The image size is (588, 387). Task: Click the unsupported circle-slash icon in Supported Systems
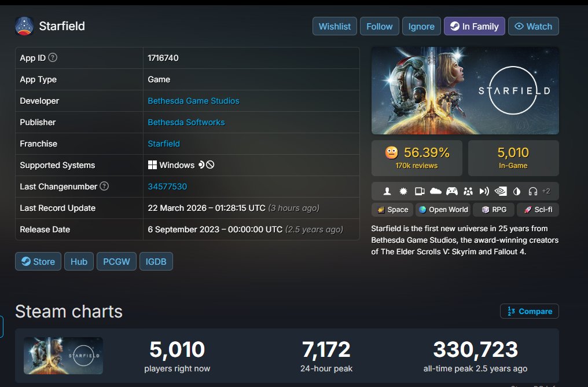(x=211, y=165)
